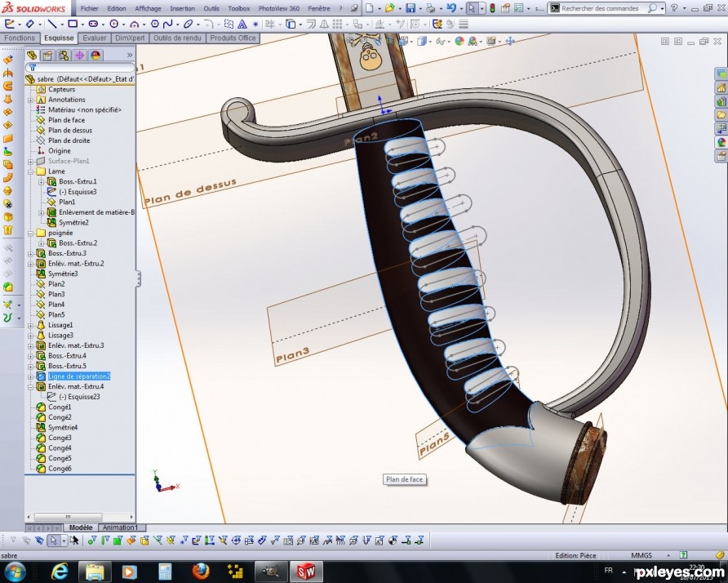Open Firefox from the Windows taskbar
This screenshot has height=583, width=728.
(x=201, y=572)
